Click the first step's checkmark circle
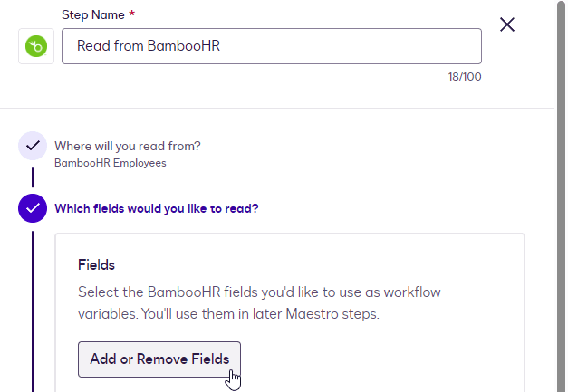The image size is (568, 392). [x=33, y=146]
